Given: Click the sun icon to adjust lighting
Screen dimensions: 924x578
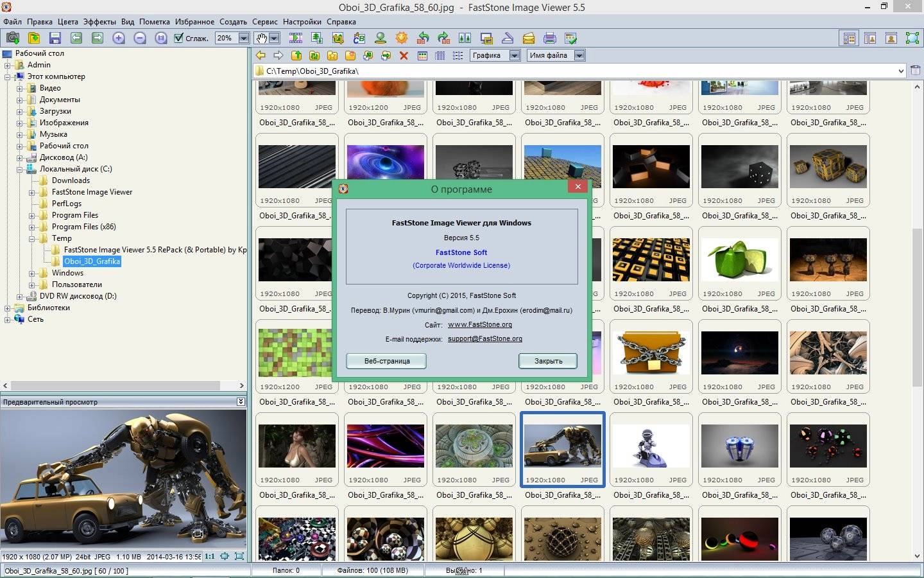Looking at the screenshot, I should point(402,38).
